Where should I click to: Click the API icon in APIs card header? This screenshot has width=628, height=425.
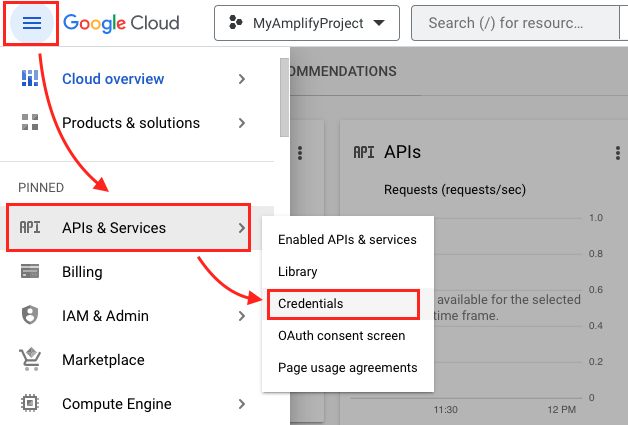pos(364,153)
